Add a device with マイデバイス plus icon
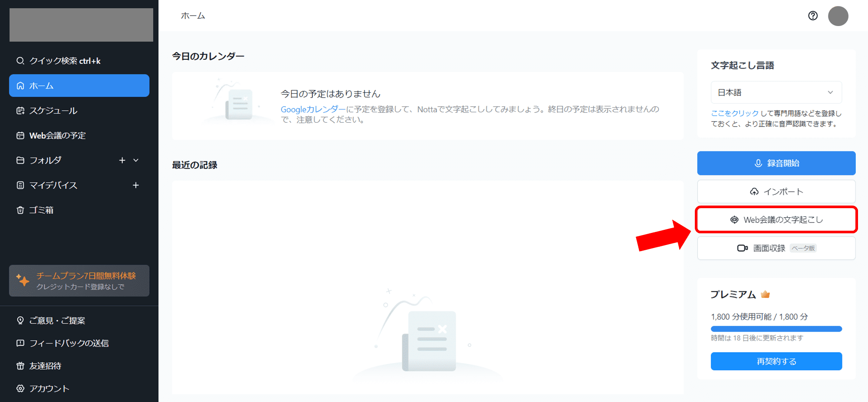The width and height of the screenshot is (868, 402). (136, 185)
